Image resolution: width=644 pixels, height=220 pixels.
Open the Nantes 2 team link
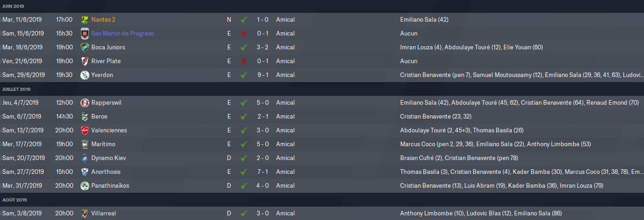pyautogui.click(x=103, y=20)
